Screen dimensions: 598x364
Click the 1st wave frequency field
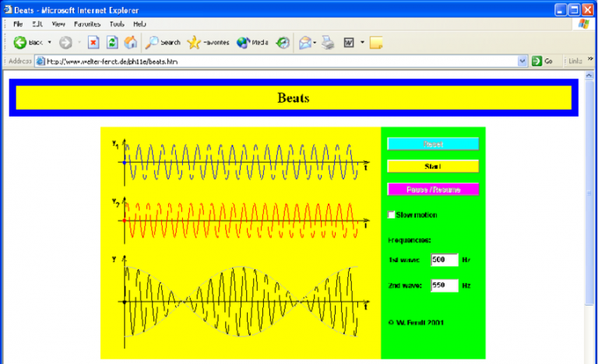(443, 260)
